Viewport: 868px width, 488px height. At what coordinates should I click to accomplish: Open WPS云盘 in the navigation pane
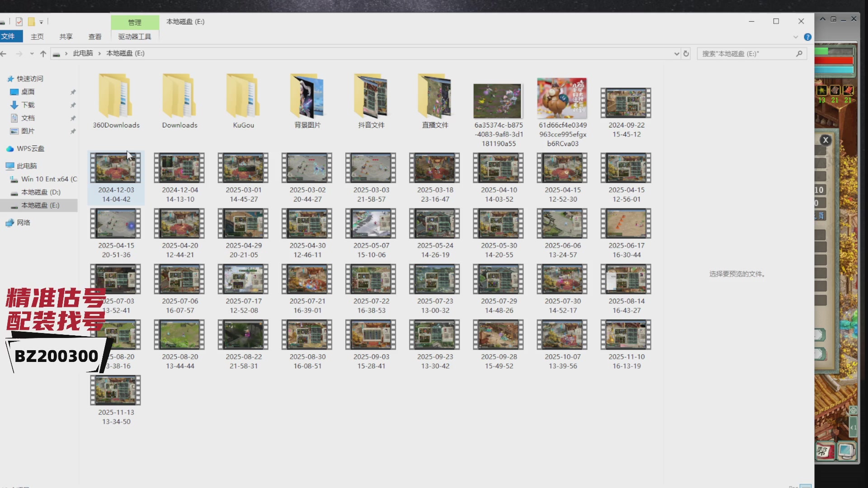coord(30,149)
